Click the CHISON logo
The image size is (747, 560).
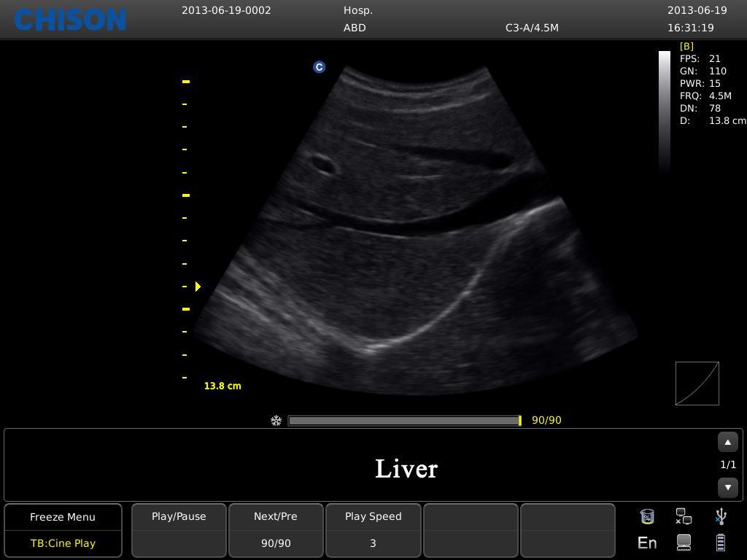(x=69, y=20)
